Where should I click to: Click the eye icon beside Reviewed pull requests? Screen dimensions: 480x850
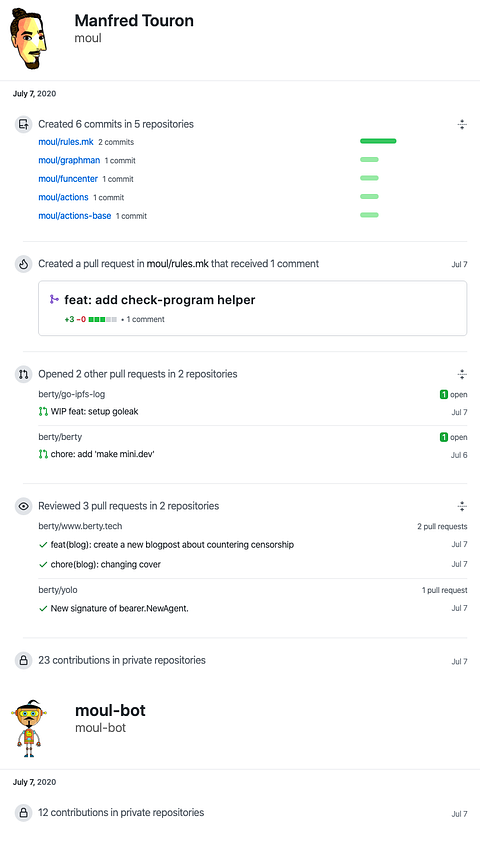23,506
